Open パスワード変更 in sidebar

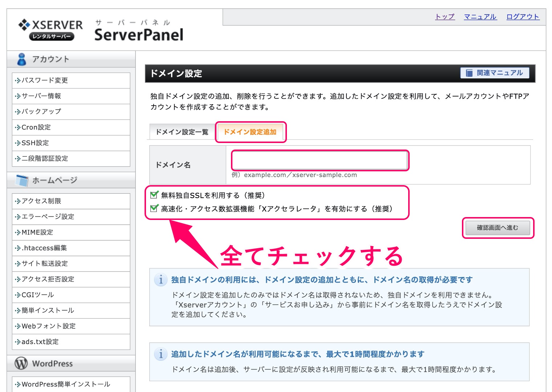tap(71, 80)
